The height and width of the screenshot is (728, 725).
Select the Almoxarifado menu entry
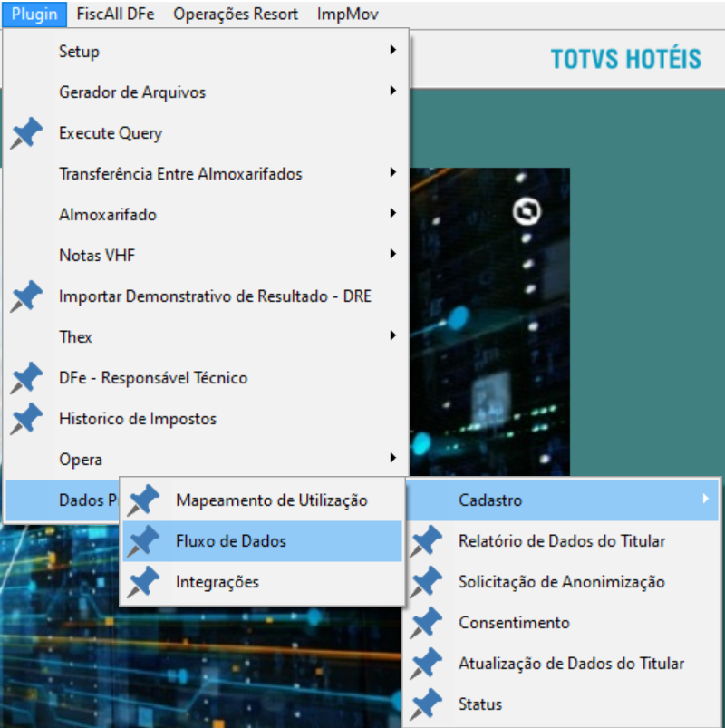point(206,215)
